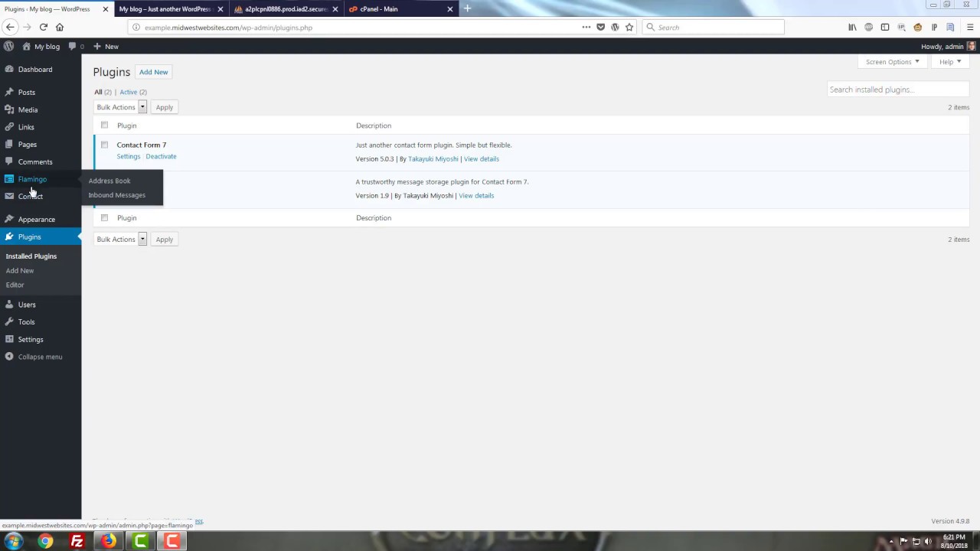
Task: Save page to Pocket
Action: 600,27
